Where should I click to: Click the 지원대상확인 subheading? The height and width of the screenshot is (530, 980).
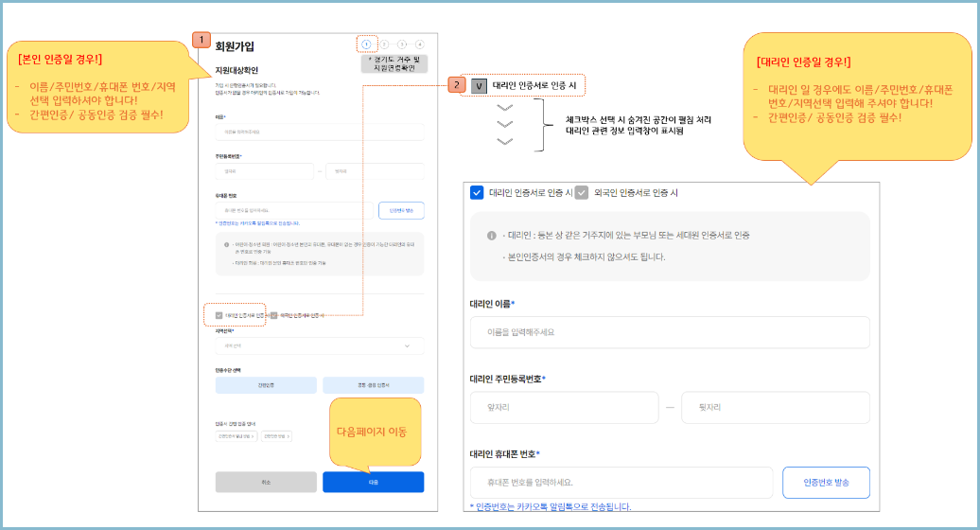point(236,70)
